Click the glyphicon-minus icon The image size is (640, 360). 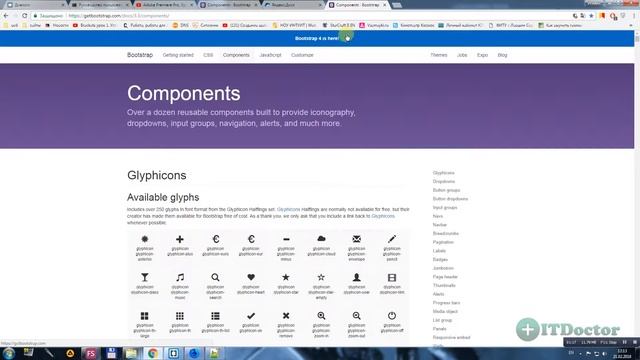pos(286,239)
